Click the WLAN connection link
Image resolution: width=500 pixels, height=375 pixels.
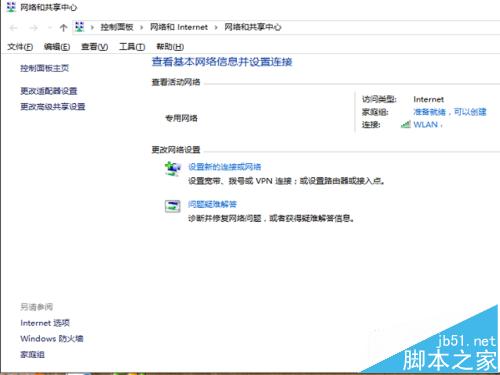pos(426,125)
